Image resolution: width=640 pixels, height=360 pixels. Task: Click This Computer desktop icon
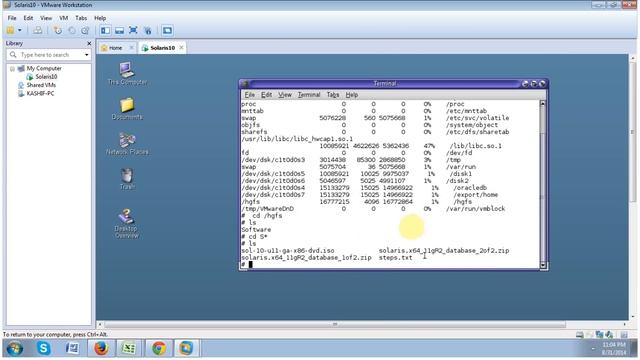point(127,73)
